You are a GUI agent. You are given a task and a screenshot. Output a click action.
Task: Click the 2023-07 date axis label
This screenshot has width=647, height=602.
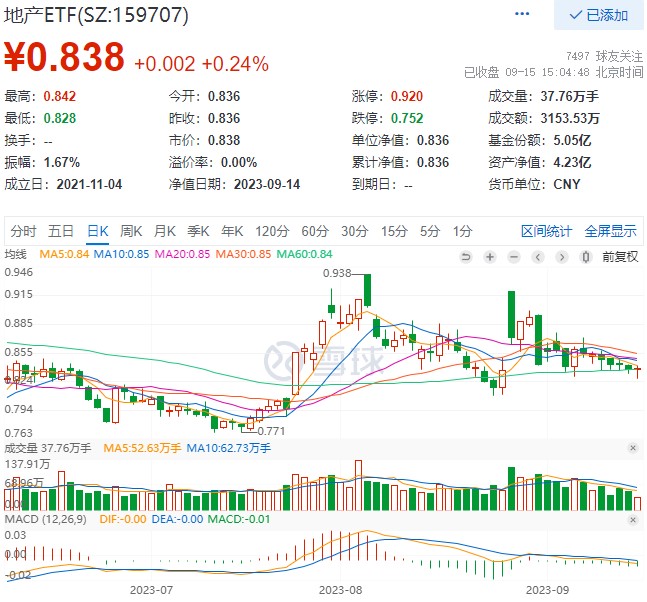coord(151,590)
